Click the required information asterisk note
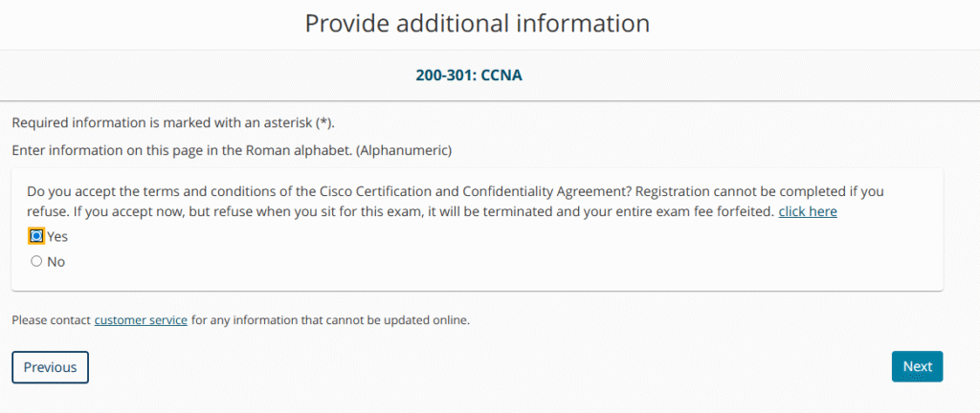 (x=173, y=123)
